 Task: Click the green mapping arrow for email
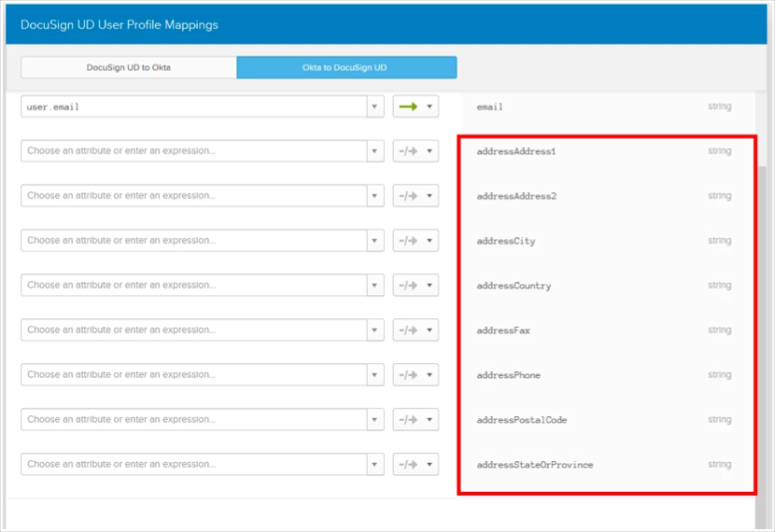[x=408, y=106]
